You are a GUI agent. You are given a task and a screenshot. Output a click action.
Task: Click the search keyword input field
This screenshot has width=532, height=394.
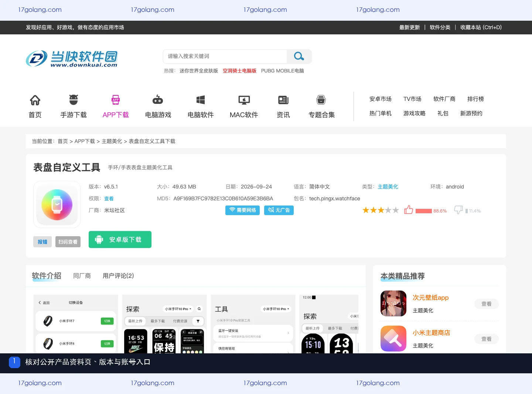tap(225, 56)
